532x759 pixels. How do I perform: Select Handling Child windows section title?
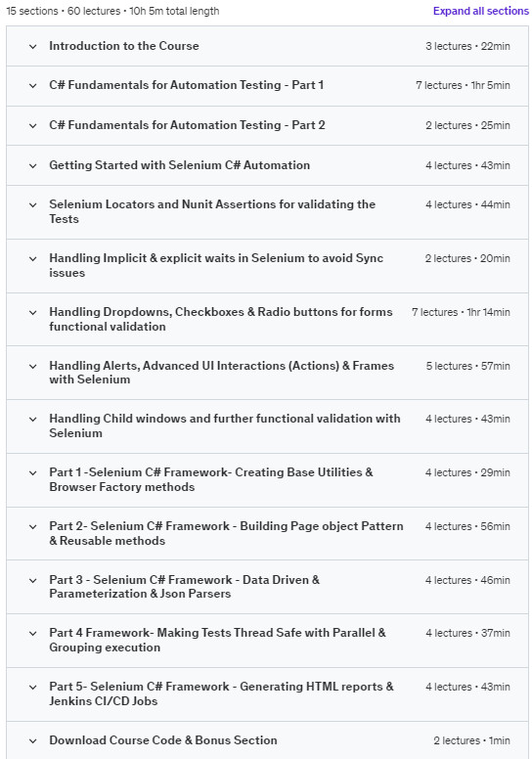point(225,426)
